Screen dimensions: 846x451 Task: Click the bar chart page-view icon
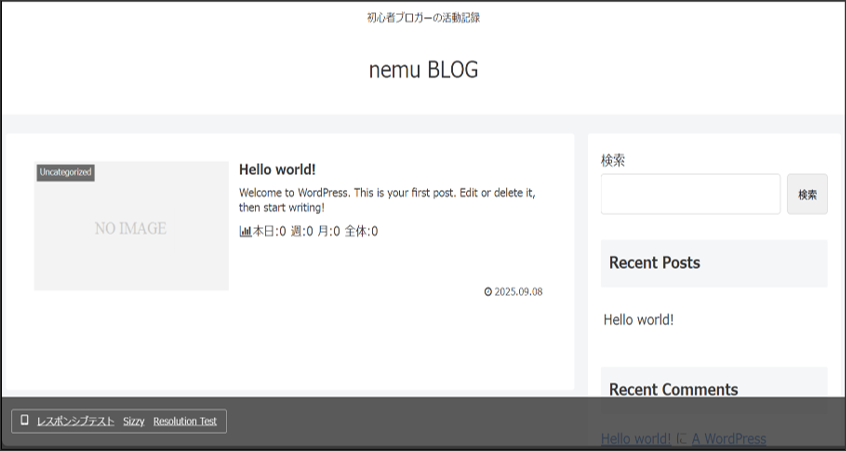pyautogui.click(x=245, y=231)
